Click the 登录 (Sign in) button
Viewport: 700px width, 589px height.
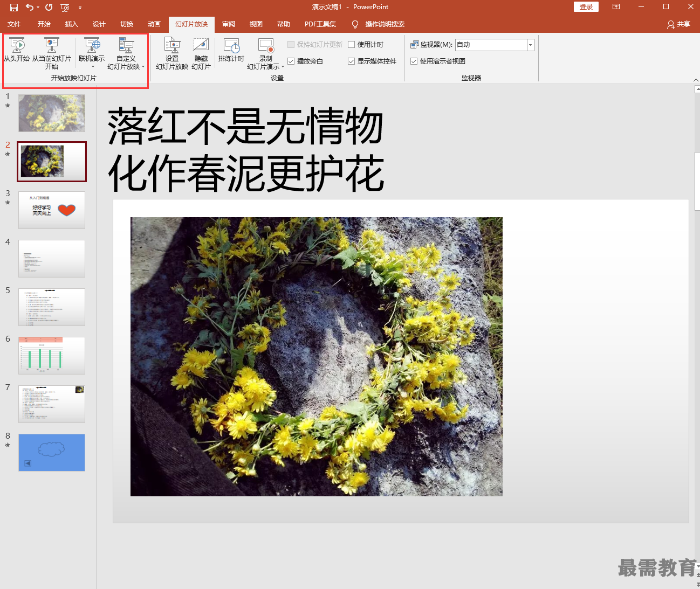pos(586,7)
